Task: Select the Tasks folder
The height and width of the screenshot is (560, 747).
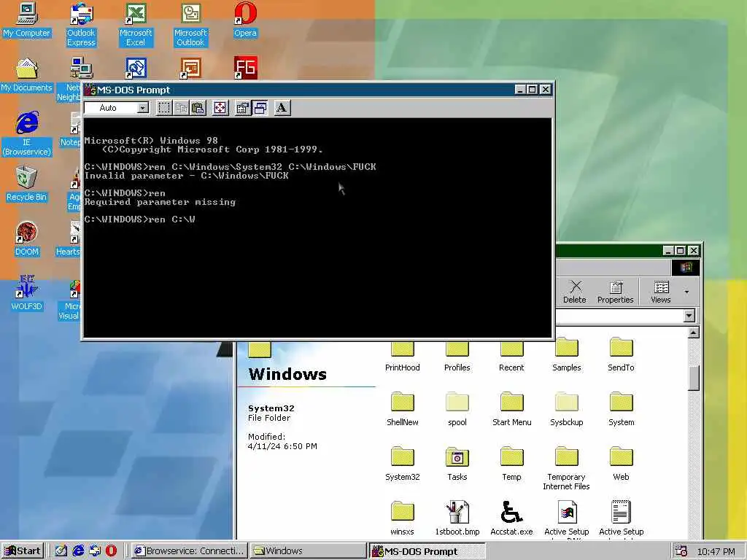Action: coord(457,464)
